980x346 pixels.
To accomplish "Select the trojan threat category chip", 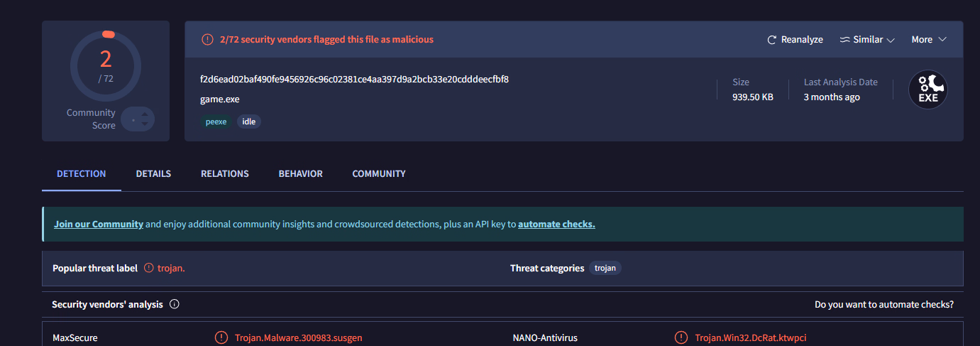I will point(605,268).
